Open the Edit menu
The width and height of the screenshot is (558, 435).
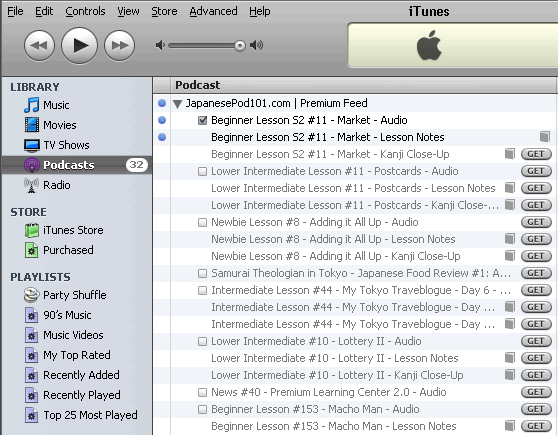(44, 11)
